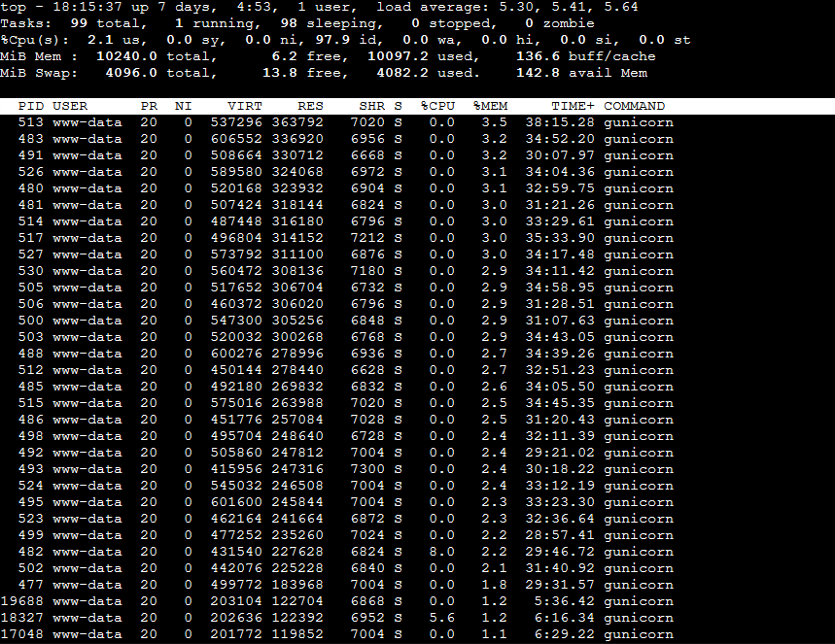Click the 5.6 %CPU value for PID 18327
The height and width of the screenshot is (644, 835).
[441, 618]
